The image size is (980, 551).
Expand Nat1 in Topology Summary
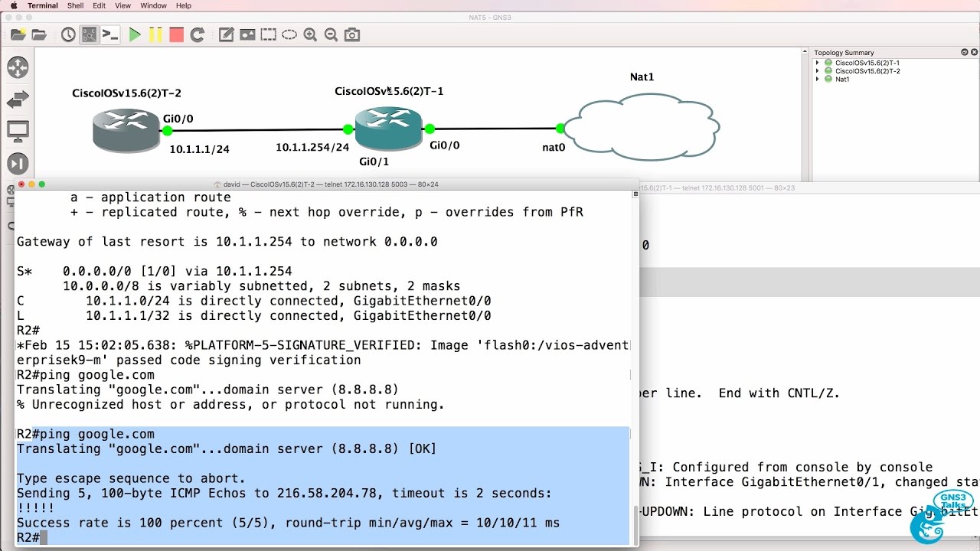click(x=818, y=79)
